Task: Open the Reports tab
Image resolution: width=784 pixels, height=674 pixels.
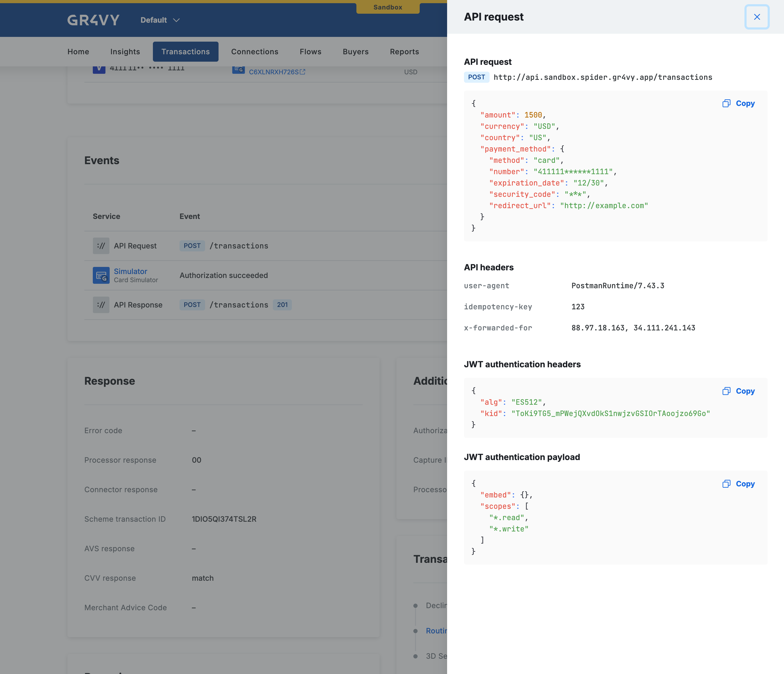Action: 404,51
